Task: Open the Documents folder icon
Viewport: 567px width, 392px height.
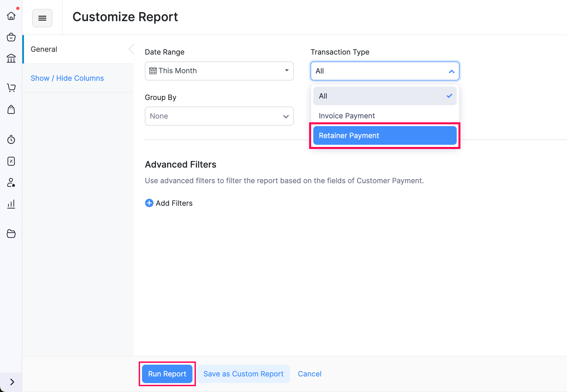Action: (x=11, y=234)
